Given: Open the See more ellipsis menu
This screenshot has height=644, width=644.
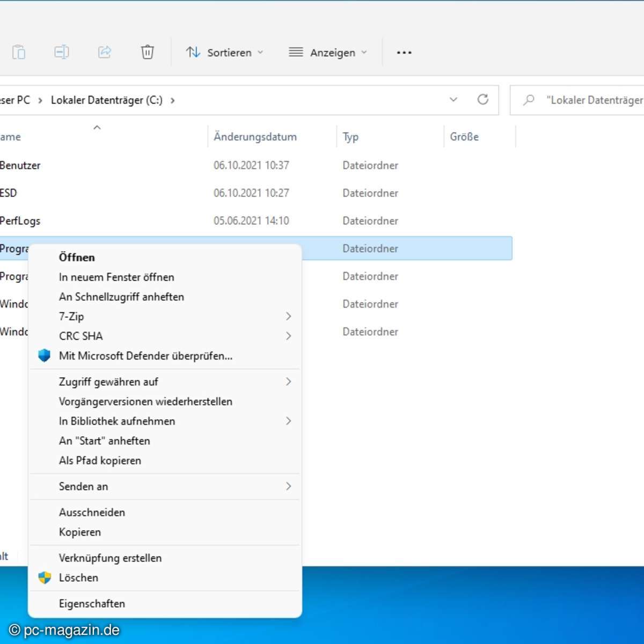Looking at the screenshot, I should (x=404, y=52).
